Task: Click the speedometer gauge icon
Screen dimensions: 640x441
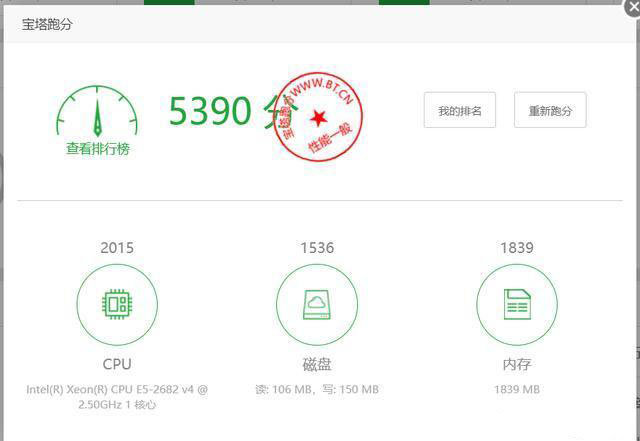Action: click(97, 111)
